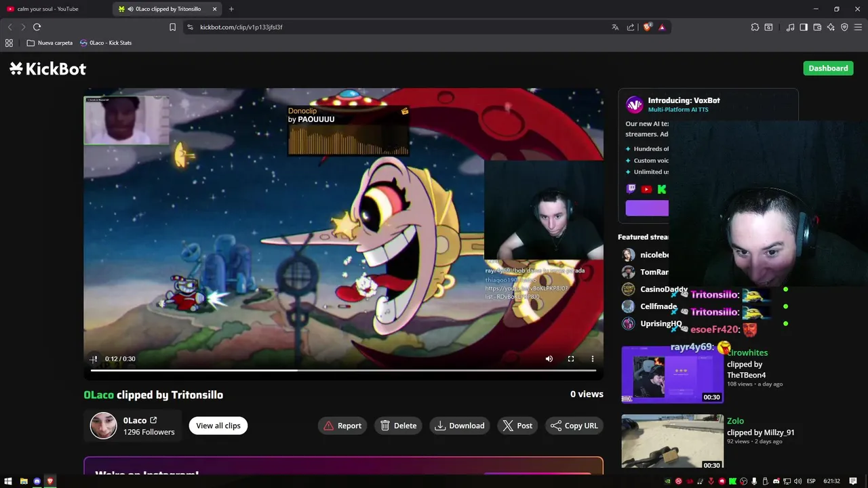Open the browser main menu
The width and height of the screenshot is (868, 488).
coord(858,27)
